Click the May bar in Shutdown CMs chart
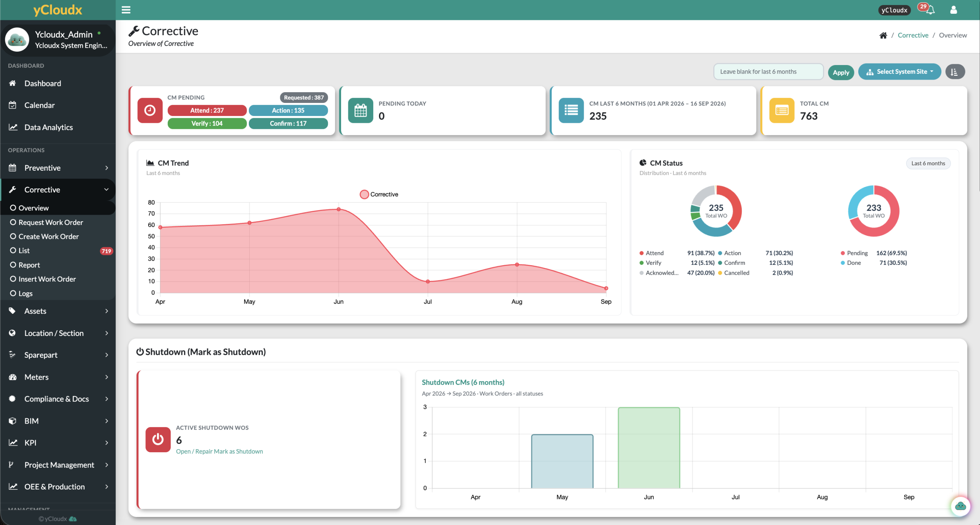This screenshot has height=525, width=980. 562,461
